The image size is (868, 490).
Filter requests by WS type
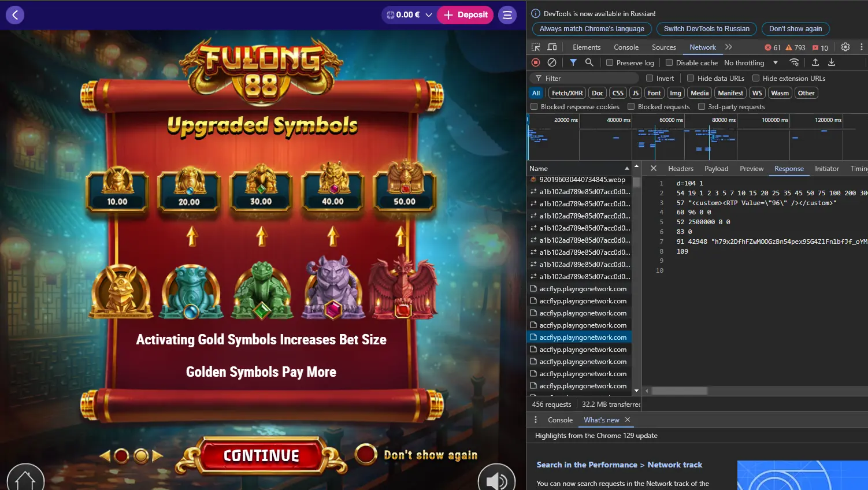click(757, 93)
